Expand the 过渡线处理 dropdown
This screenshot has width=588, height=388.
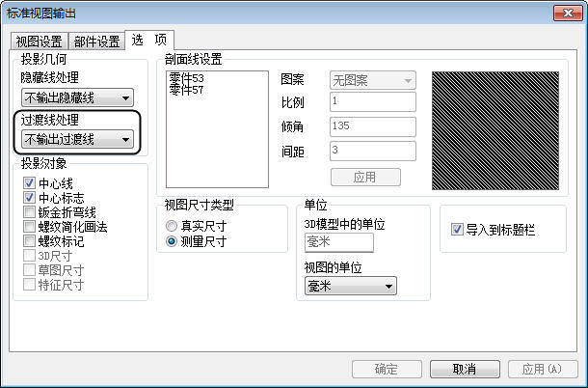coord(77,139)
